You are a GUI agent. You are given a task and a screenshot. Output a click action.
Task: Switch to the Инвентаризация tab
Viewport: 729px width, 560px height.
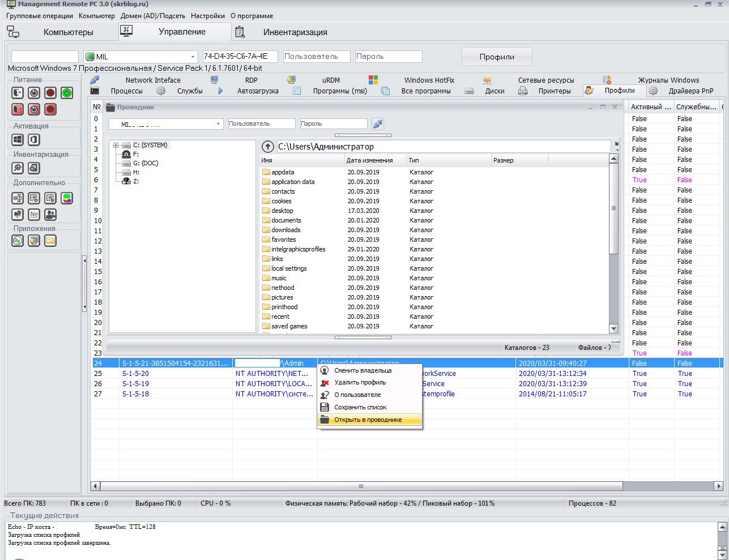click(x=295, y=32)
